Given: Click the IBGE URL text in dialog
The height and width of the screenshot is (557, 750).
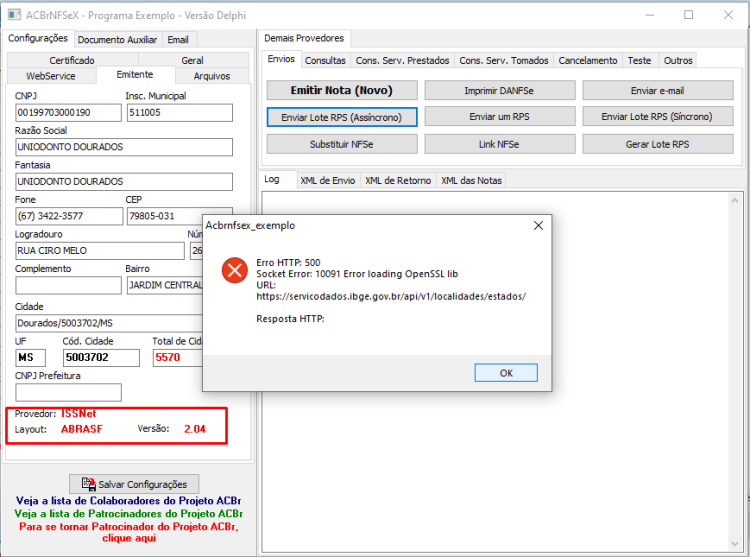Looking at the screenshot, I should coord(391,296).
